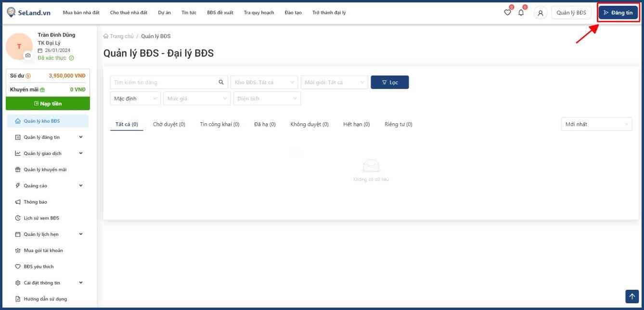
Task: Open the Kho BĐS dropdown filter
Action: coord(264,82)
